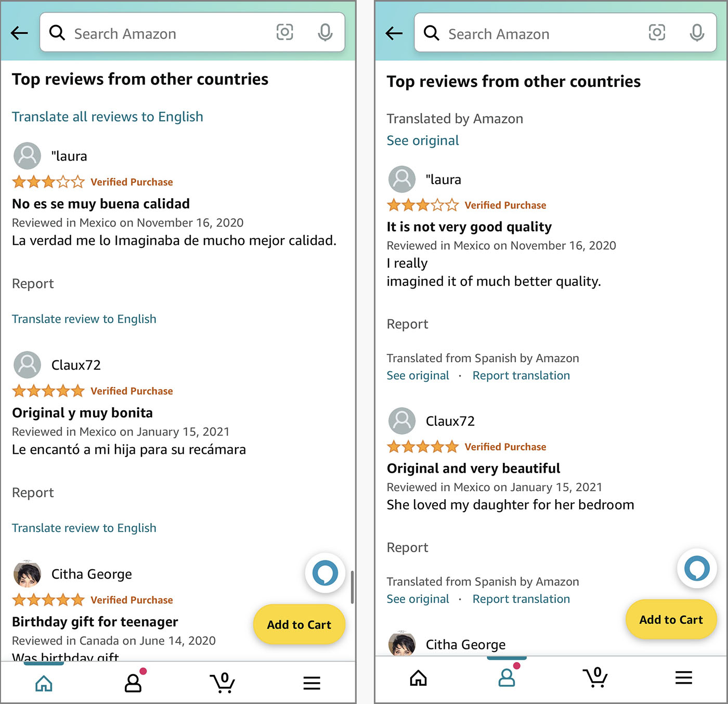Open hamburger menu in right screen
This screenshot has height=704, width=728.
pos(683,677)
